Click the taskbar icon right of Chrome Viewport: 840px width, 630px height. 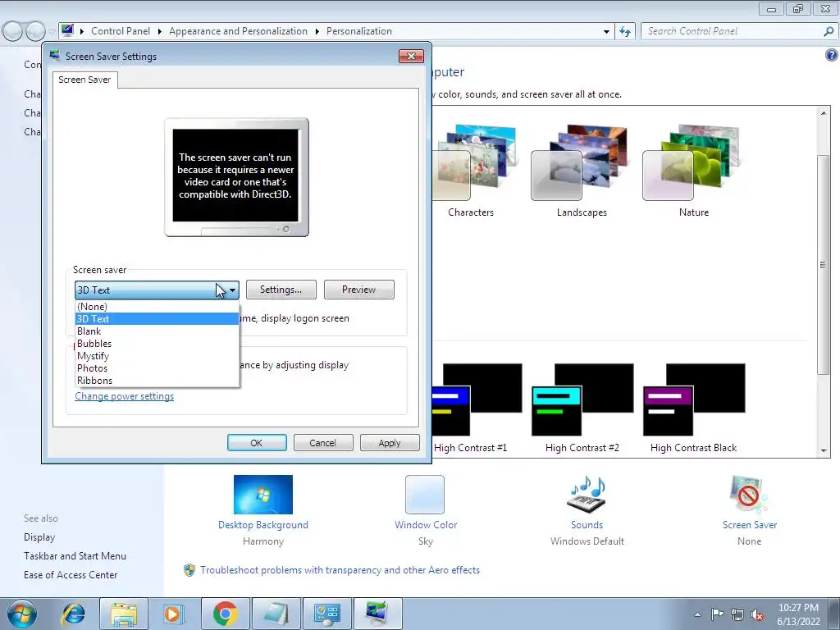tap(276, 614)
